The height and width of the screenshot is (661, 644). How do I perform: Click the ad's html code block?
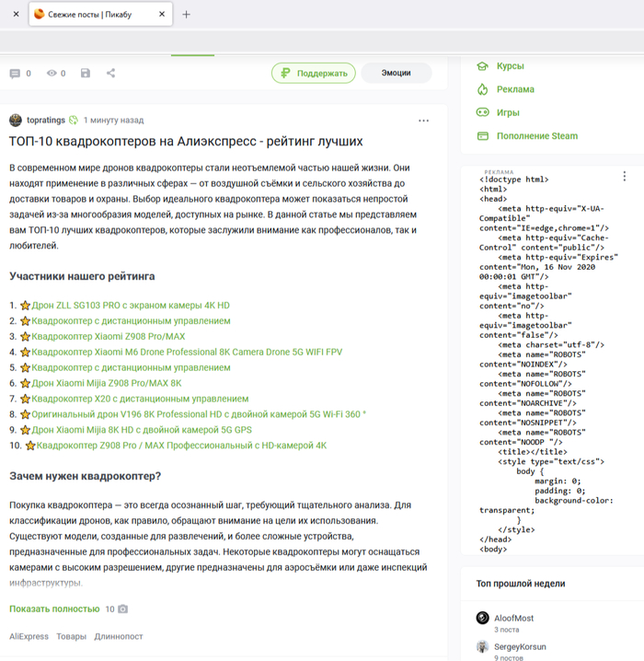click(547, 365)
